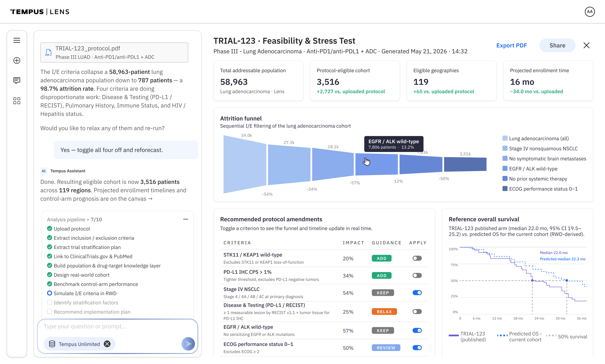Disable EGFR / ALK wild-type criterion toggle
The height and width of the screenshot is (364, 605).
point(417,330)
